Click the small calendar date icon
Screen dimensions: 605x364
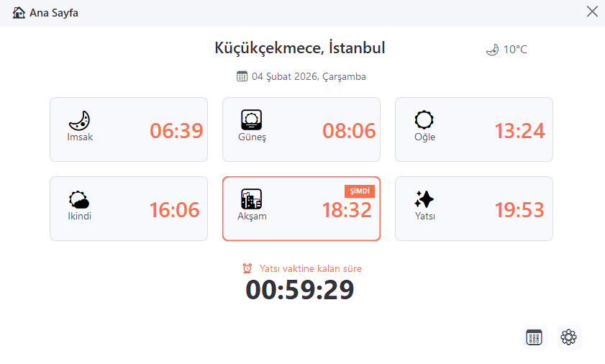tap(242, 76)
